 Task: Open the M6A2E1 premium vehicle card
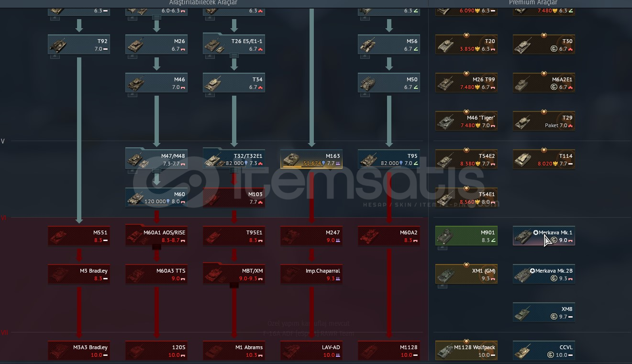[544, 83]
